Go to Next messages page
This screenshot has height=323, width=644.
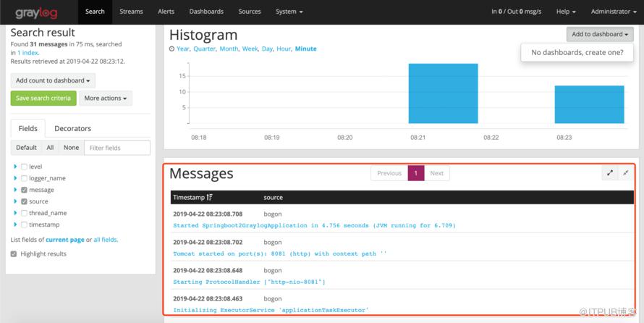(x=436, y=173)
